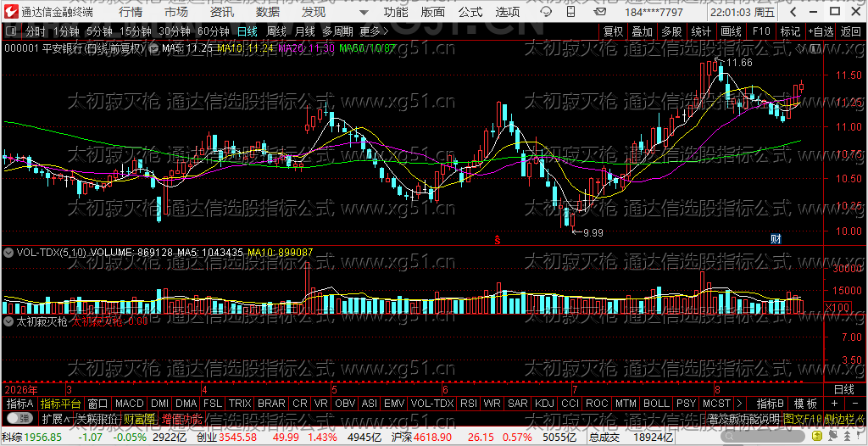
Task: Open the 财富圈 link
Action: click(138, 418)
